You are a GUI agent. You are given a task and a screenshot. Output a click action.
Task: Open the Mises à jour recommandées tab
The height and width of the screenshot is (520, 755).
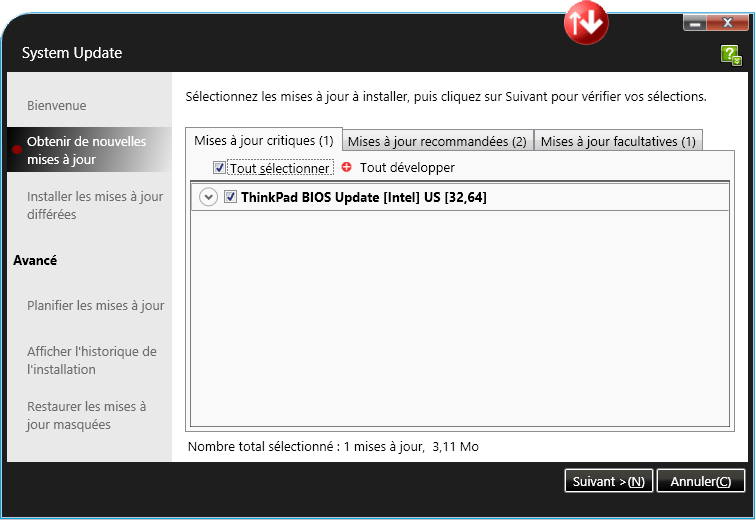(x=437, y=141)
